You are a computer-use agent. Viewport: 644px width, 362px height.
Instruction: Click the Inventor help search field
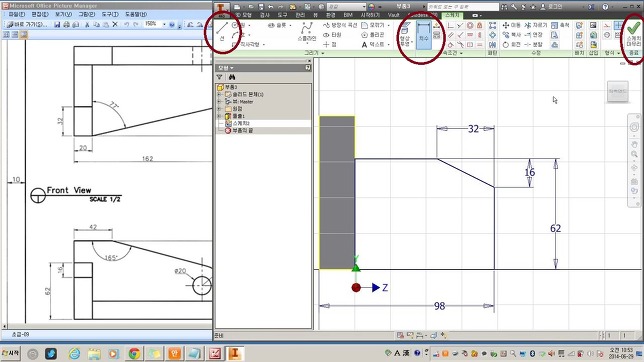coord(462,7)
